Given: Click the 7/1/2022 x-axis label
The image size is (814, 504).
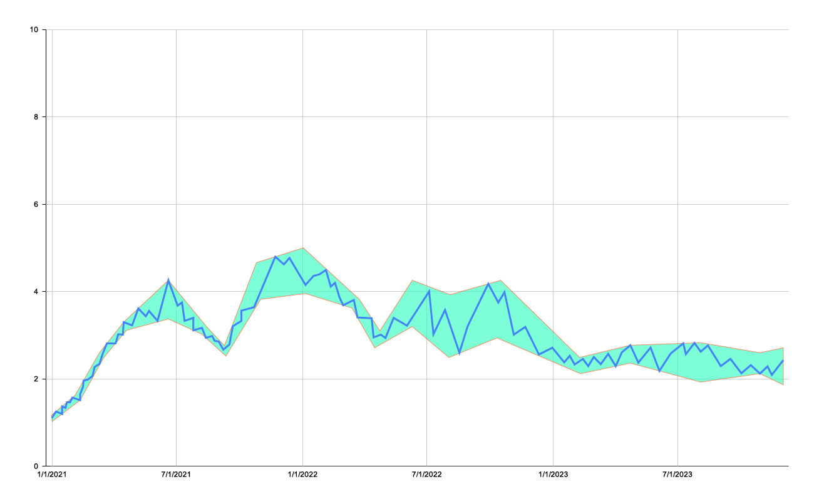Looking at the screenshot, I should 426,475.
